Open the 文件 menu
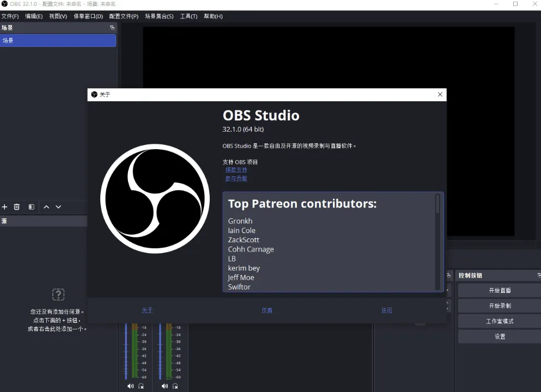The image size is (541, 392). click(10, 16)
